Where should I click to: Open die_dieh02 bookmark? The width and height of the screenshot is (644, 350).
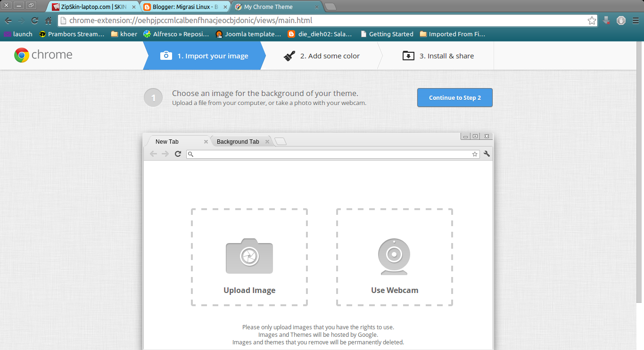(x=320, y=34)
